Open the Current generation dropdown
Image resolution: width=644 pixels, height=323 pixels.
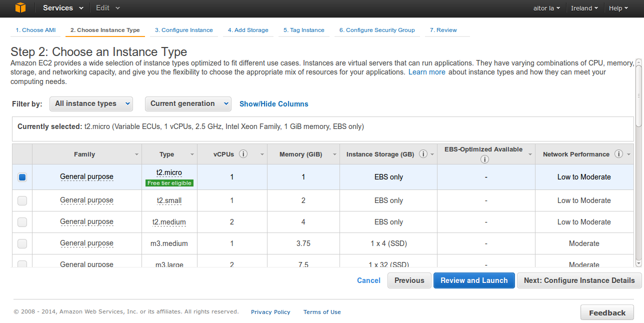[x=188, y=103]
